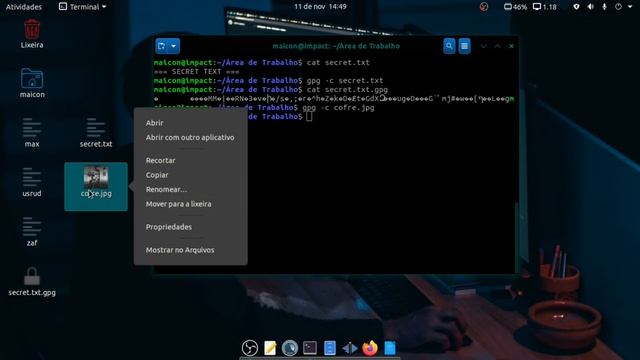Select the locked secret.txt.gpg file icon
The height and width of the screenshot is (360, 640).
pos(32,276)
